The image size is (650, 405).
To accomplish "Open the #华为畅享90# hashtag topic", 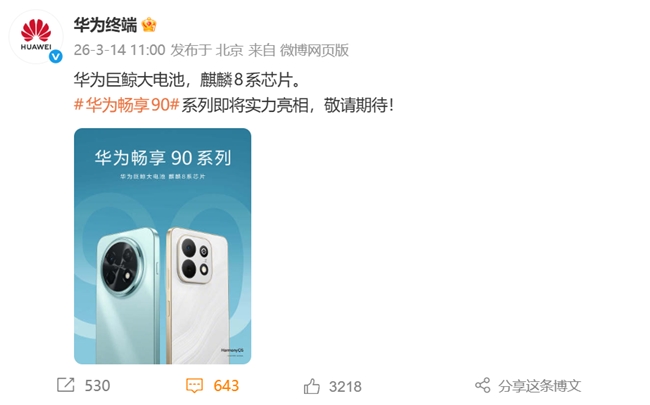I will click(126, 105).
